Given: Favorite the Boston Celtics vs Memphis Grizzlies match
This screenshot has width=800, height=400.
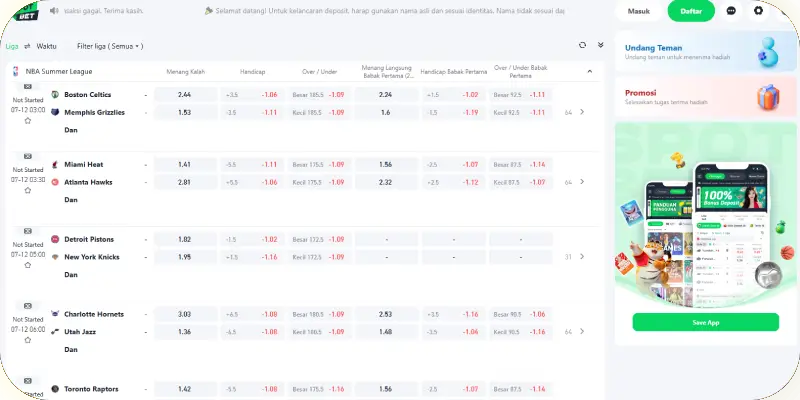Looking at the screenshot, I should click(x=28, y=121).
